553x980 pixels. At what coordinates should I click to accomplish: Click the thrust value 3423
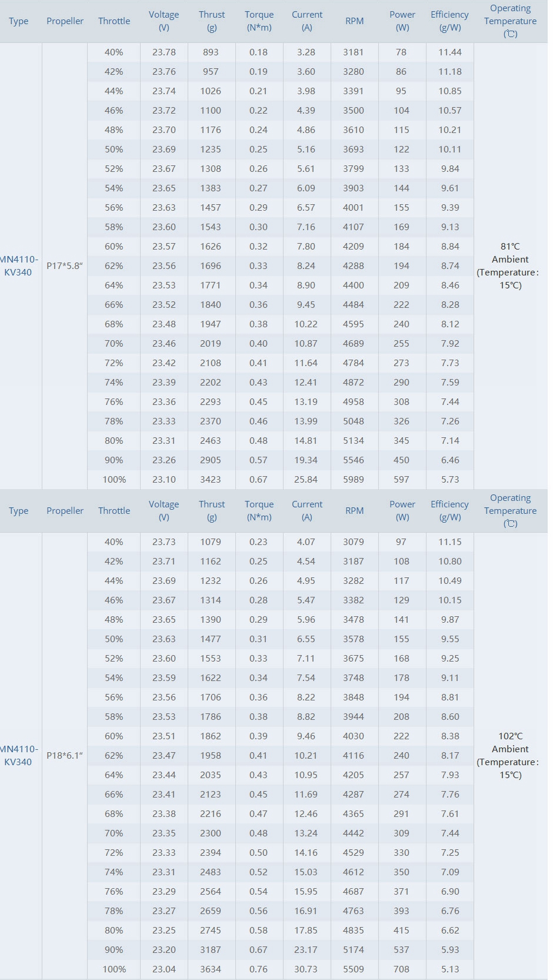point(211,480)
